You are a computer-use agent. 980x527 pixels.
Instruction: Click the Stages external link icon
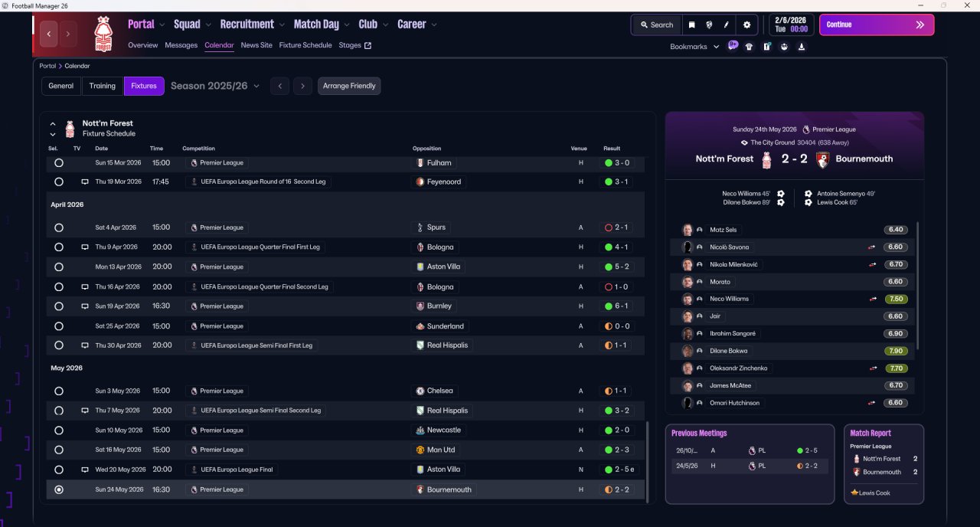367,45
